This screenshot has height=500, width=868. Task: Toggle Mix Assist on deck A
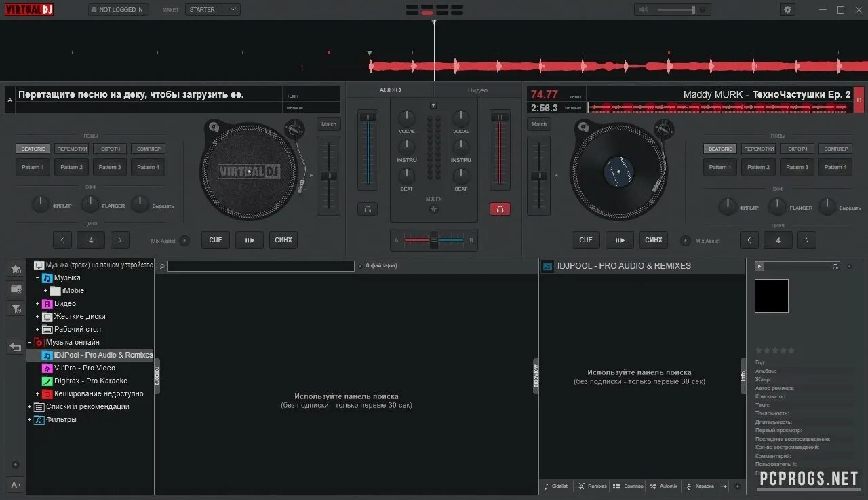pos(184,241)
